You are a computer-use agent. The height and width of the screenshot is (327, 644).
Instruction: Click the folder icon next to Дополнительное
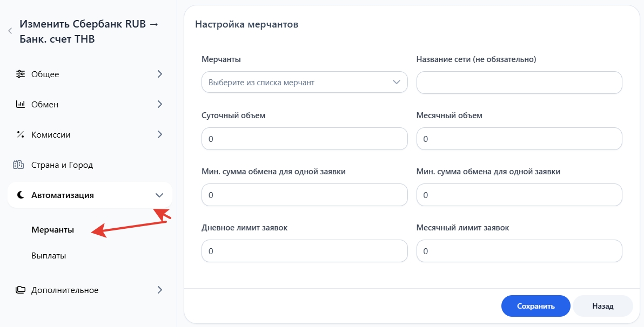tap(21, 290)
